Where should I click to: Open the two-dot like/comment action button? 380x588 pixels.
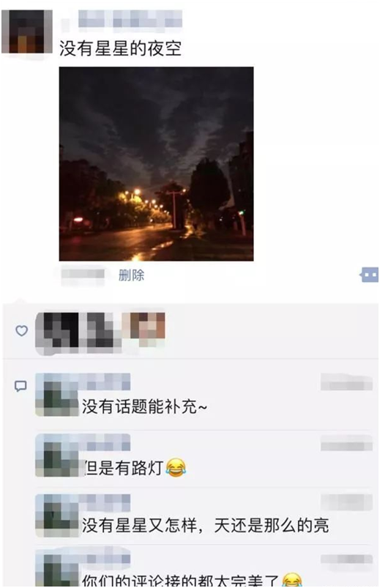(x=369, y=275)
